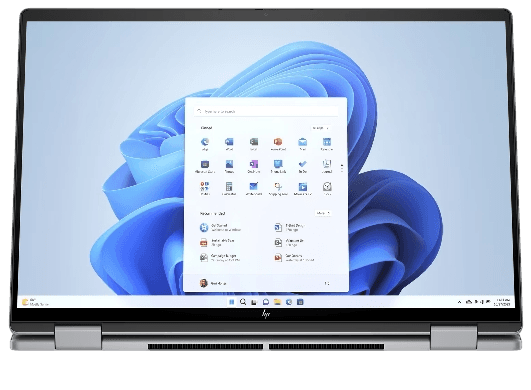Open Task View on the taskbar
Viewport: 531px width, 390px height.
coord(254,302)
